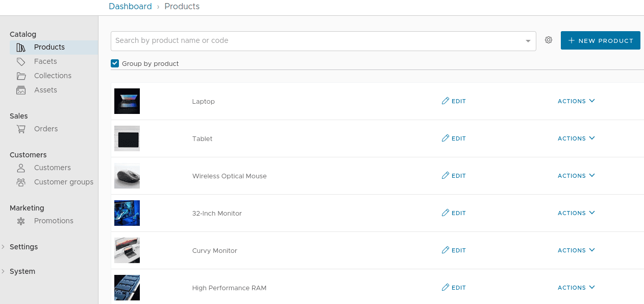Click the Curvy Monitor product name
The image size is (644, 304).
pyautogui.click(x=215, y=250)
